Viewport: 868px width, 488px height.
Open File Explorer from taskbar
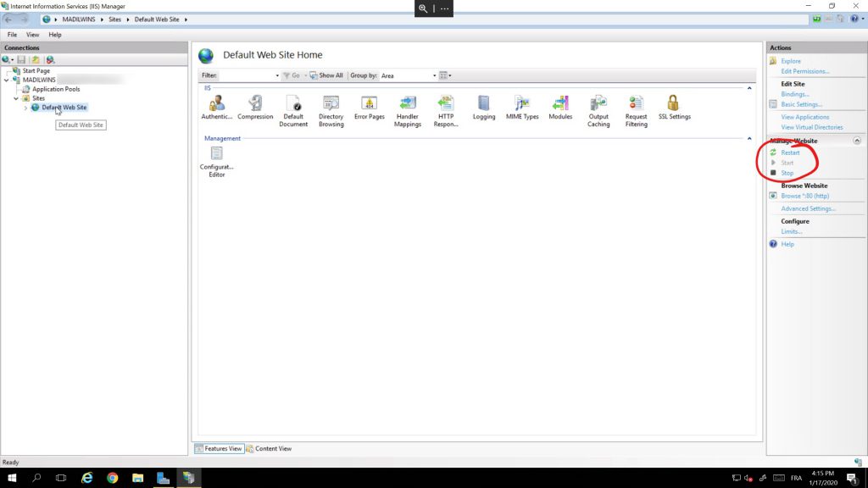[138, 478]
